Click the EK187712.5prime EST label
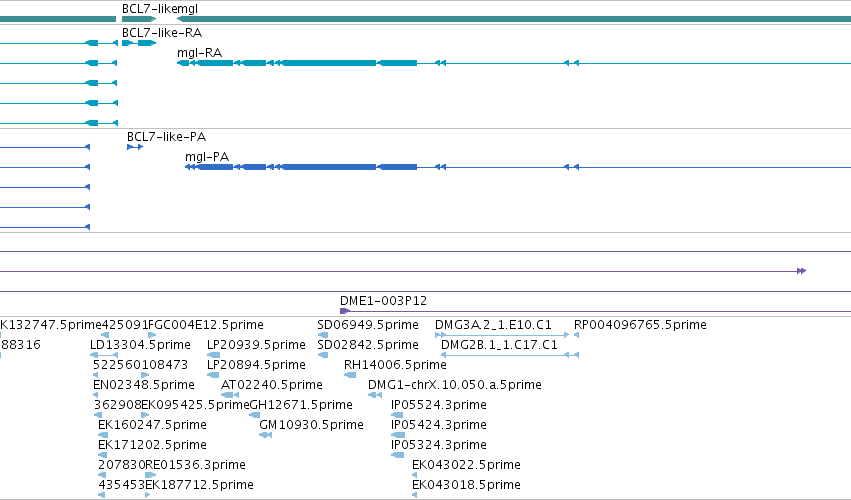 click(x=199, y=485)
